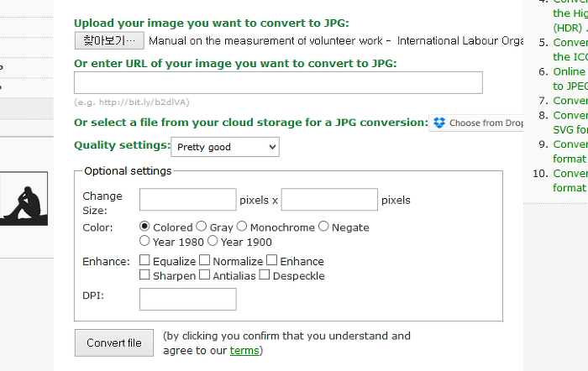Select the Monochrome color option
This screenshot has width=588, height=371.
[242, 227]
